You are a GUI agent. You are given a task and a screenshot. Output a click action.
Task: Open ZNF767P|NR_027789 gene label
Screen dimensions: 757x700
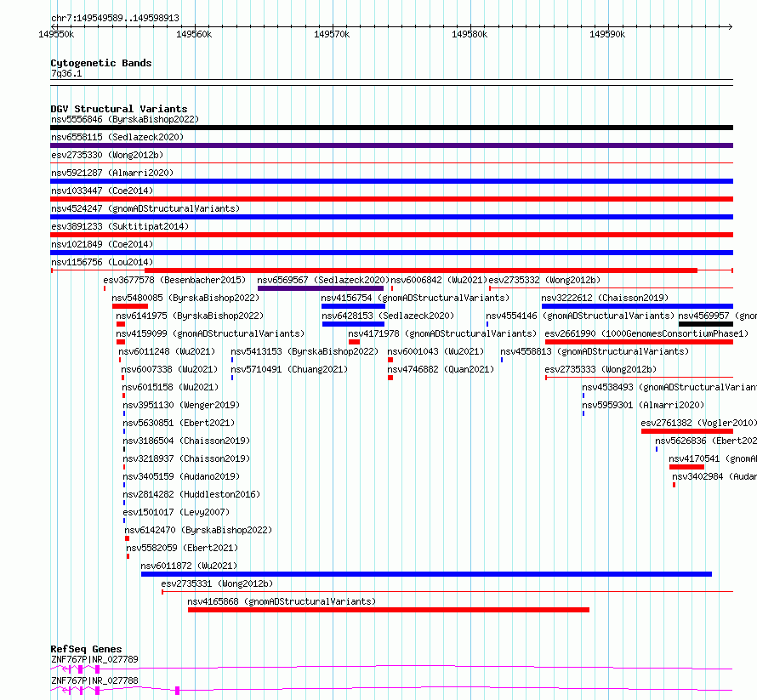pyautogui.click(x=94, y=659)
